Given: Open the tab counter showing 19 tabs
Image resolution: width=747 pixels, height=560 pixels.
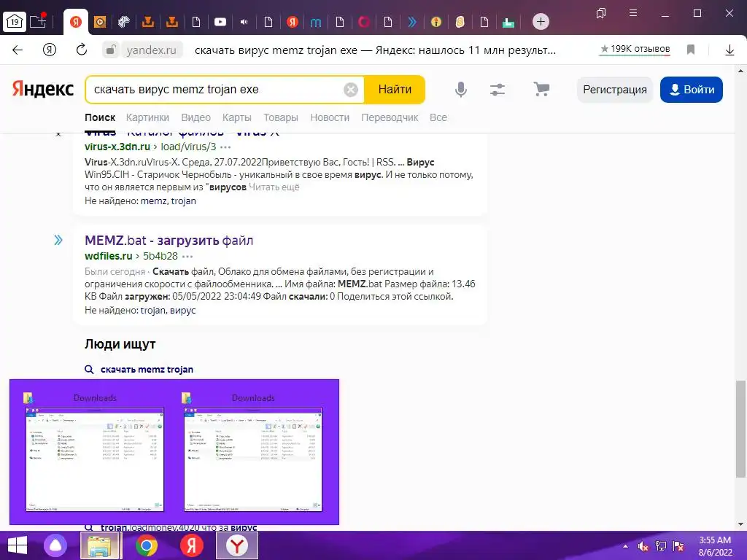Looking at the screenshot, I should pos(15,21).
